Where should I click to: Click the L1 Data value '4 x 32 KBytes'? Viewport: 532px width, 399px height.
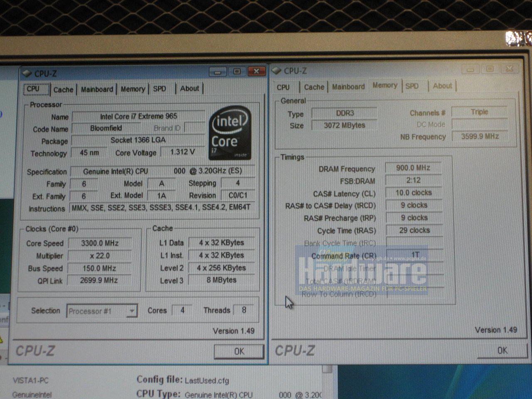222,243
